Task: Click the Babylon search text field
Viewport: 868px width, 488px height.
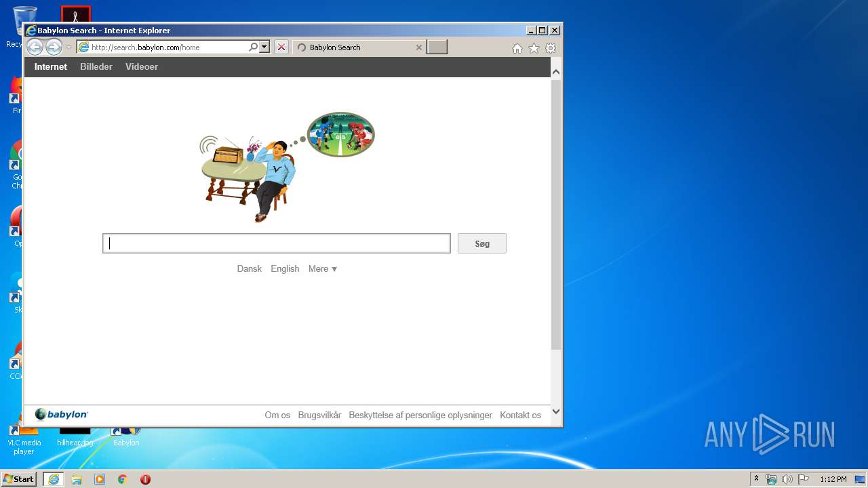Action: point(277,243)
